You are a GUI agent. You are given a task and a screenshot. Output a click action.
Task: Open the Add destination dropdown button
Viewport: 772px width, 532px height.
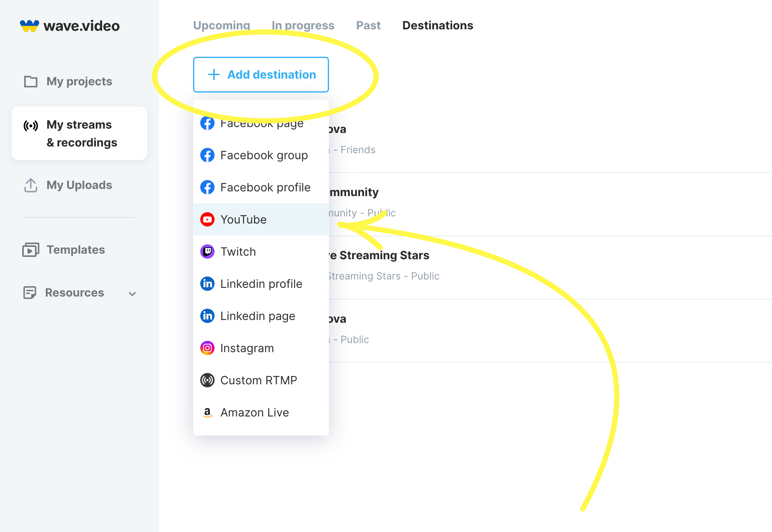pos(261,75)
